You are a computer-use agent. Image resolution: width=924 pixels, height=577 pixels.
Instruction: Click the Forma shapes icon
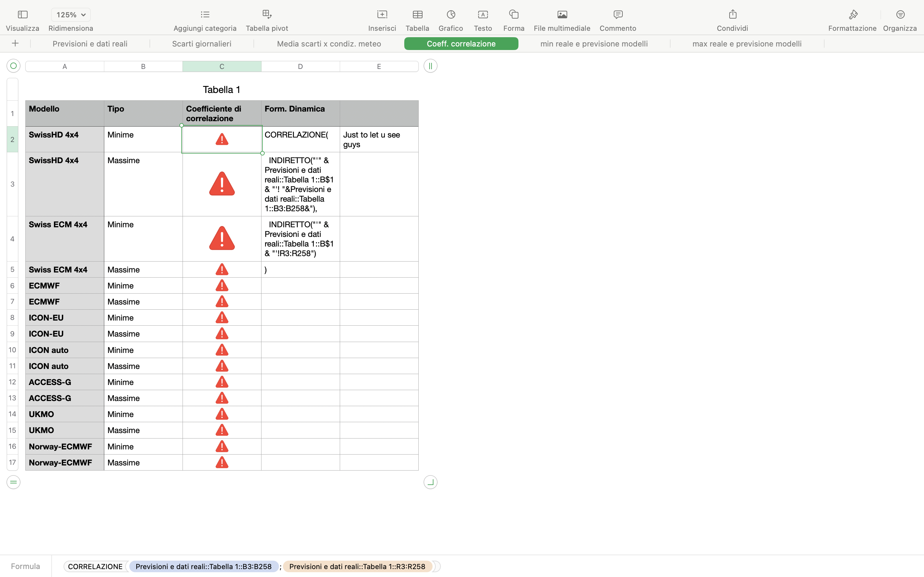514,14
